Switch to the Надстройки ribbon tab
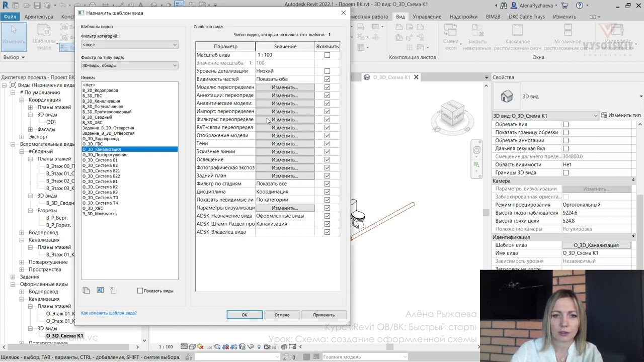The image size is (644, 362). pyautogui.click(x=463, y=17)
